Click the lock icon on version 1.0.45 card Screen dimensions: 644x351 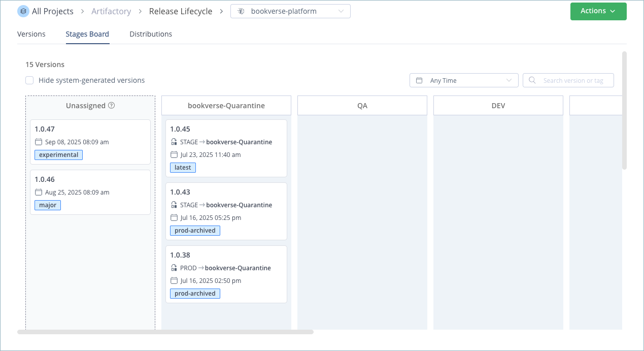click(174, 142)
